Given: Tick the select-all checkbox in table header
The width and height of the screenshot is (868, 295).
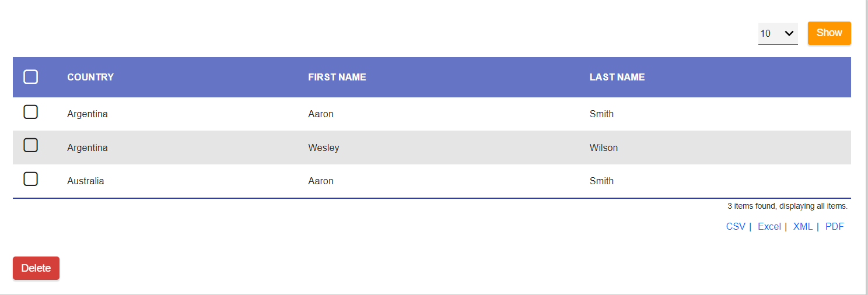Looking at the screenshot, I should click(x=31, y=77).
